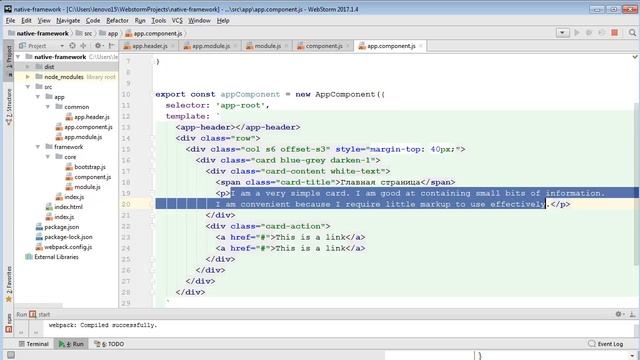The width and height of the screenshot is (640, 360).
Task: Open the File menu
Action: [x=10, y=20]
